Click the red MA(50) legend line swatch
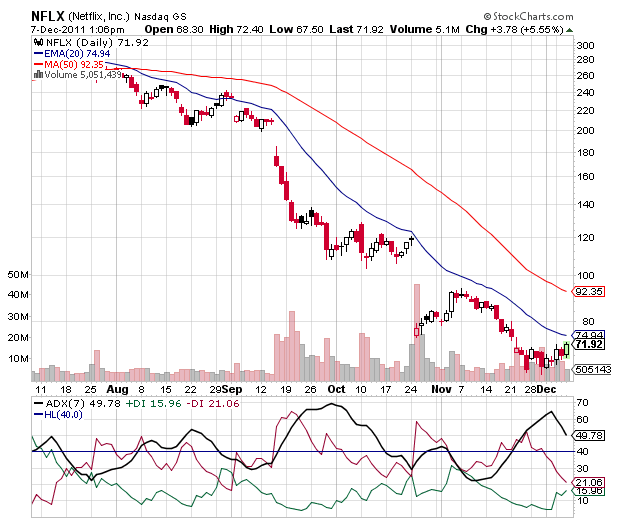Viewport: 618px width, 518px height. [38, 64]
